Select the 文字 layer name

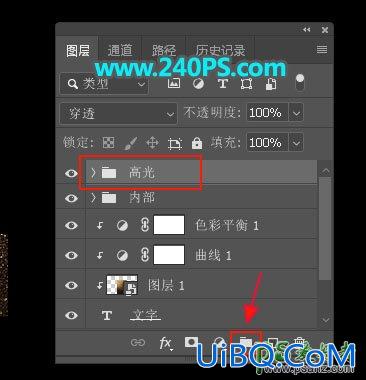click(x=145, y=315)
